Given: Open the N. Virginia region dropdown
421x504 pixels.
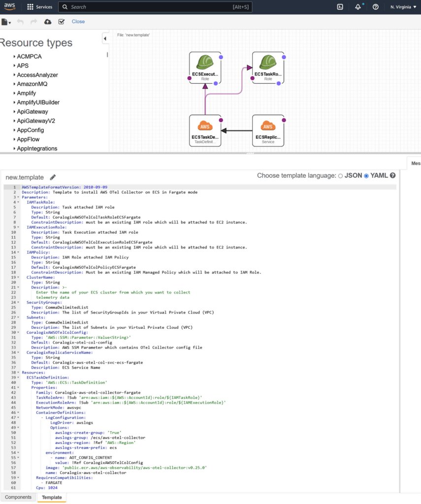Looking at the screenshot, I should (403, 7).
